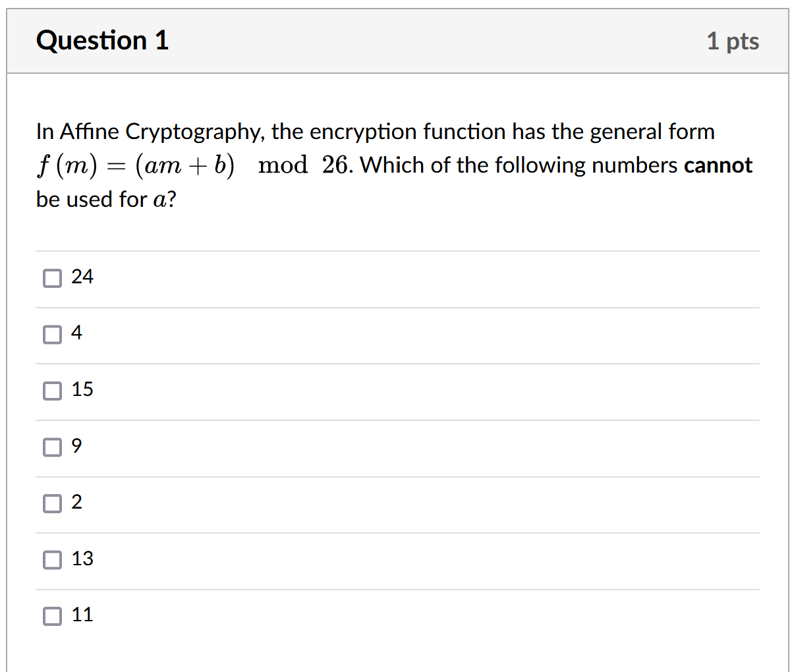Select the answer option labeled 13
The height and width of the screenshot is (672, 792).
point(83,559)
